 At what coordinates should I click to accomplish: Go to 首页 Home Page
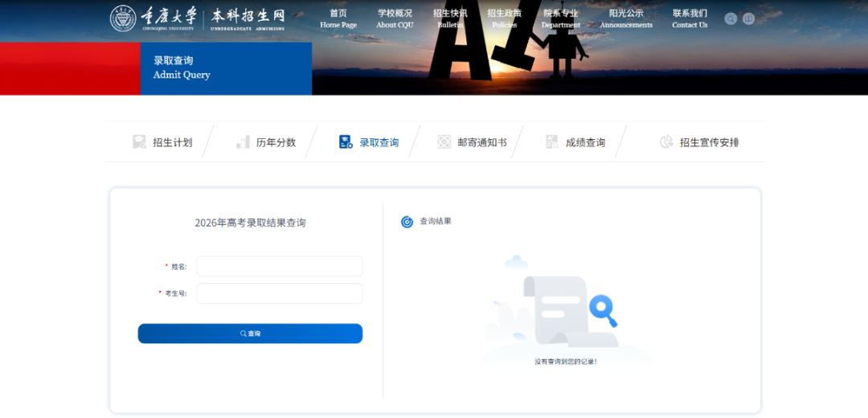[338, 18]
